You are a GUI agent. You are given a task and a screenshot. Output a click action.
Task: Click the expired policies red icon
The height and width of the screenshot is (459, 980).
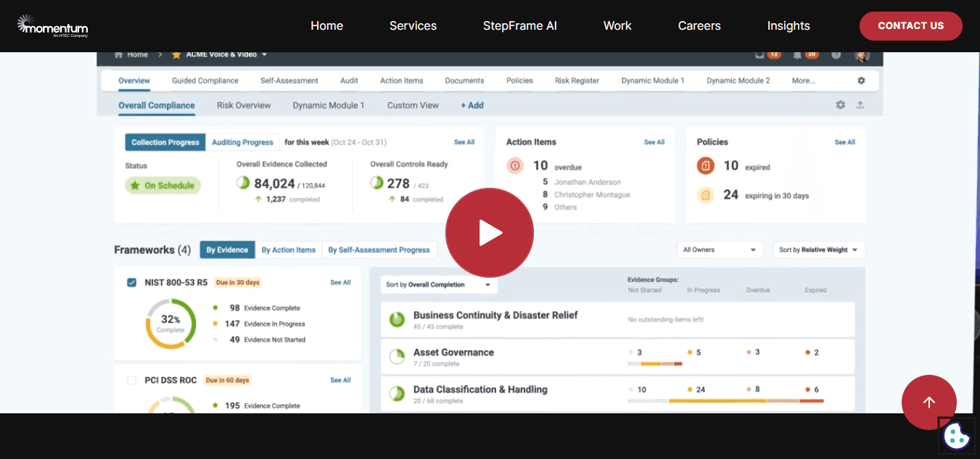pyautogui.click(x=706, y=166)
